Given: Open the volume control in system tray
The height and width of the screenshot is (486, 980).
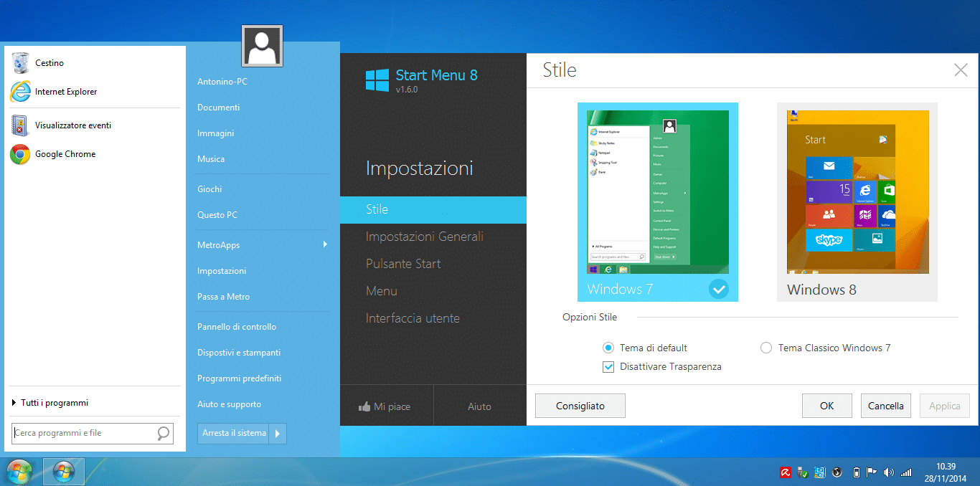Looking at the screenshot, I should (888, 472).
